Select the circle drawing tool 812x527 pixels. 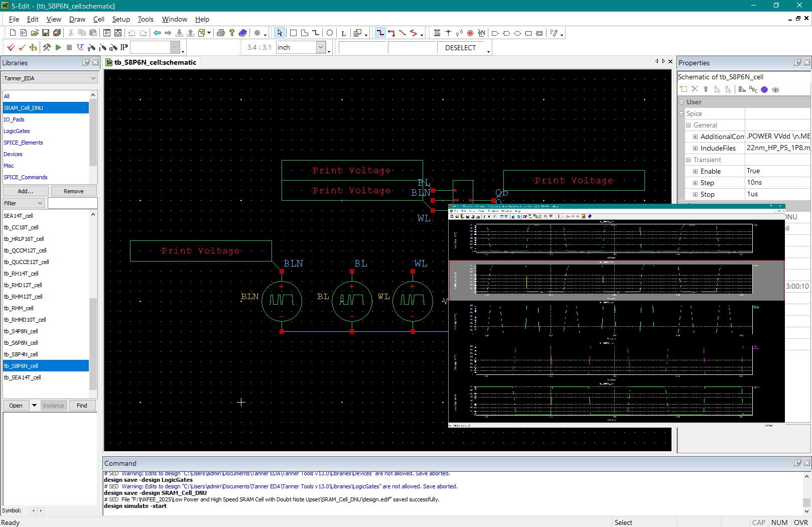(x=330, y=33)
